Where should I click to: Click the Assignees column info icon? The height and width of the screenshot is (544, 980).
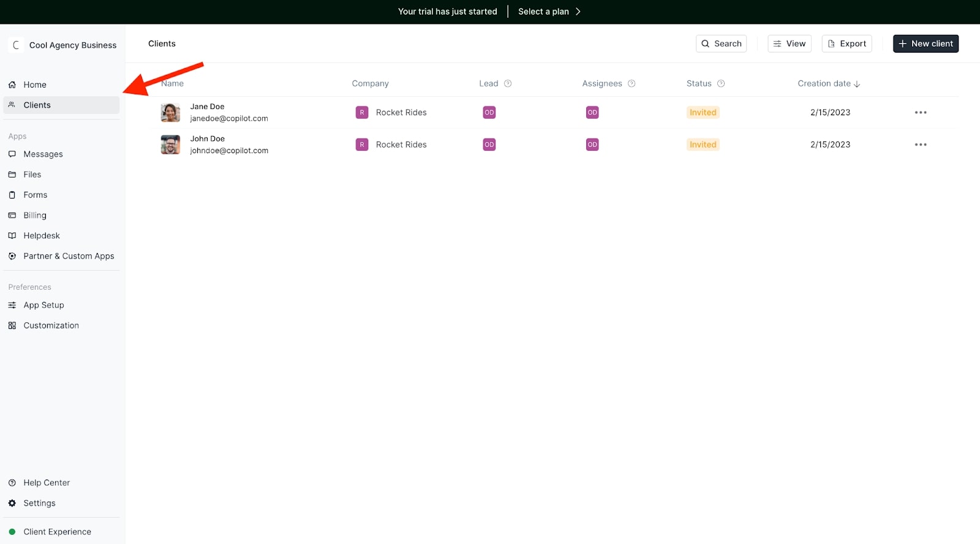(x=631, y=83)
